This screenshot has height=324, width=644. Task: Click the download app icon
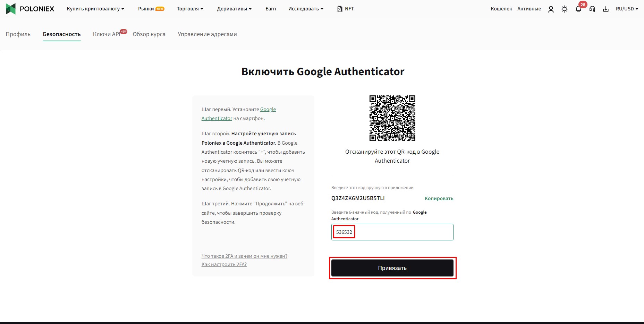coord(606,9)
